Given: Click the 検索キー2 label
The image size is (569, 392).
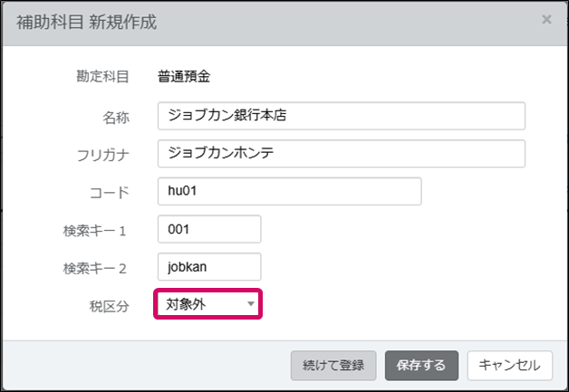Looking at the screenshot, I should coord(96,268).
